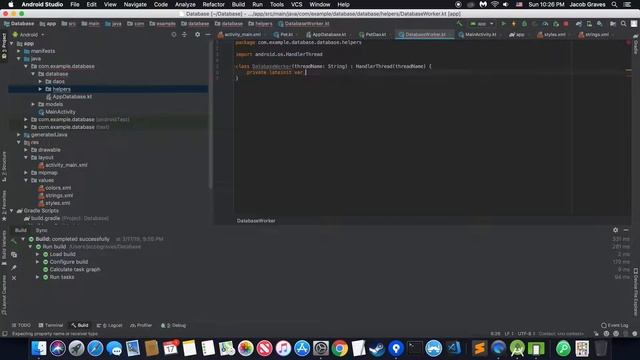The height and width of the screenshot is (360, 640).
Task: Switch to PetDao.kt editor tab
Action: 373,35
